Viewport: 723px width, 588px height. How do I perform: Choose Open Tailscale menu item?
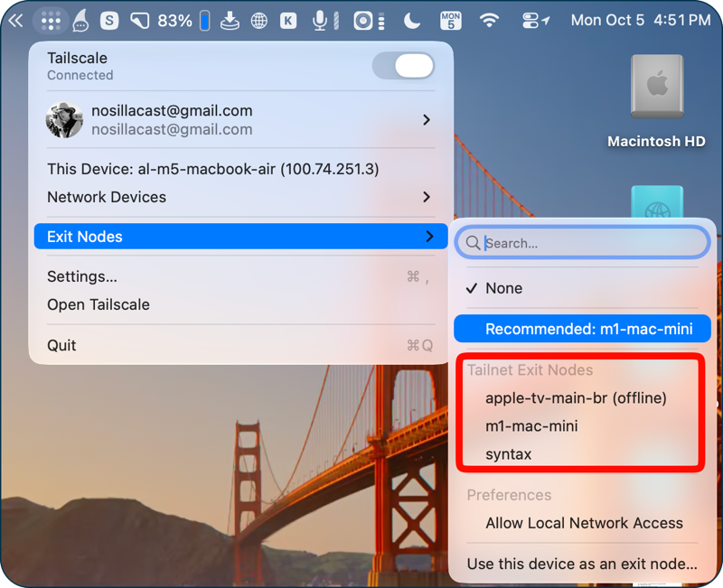(x=240, y=304)
